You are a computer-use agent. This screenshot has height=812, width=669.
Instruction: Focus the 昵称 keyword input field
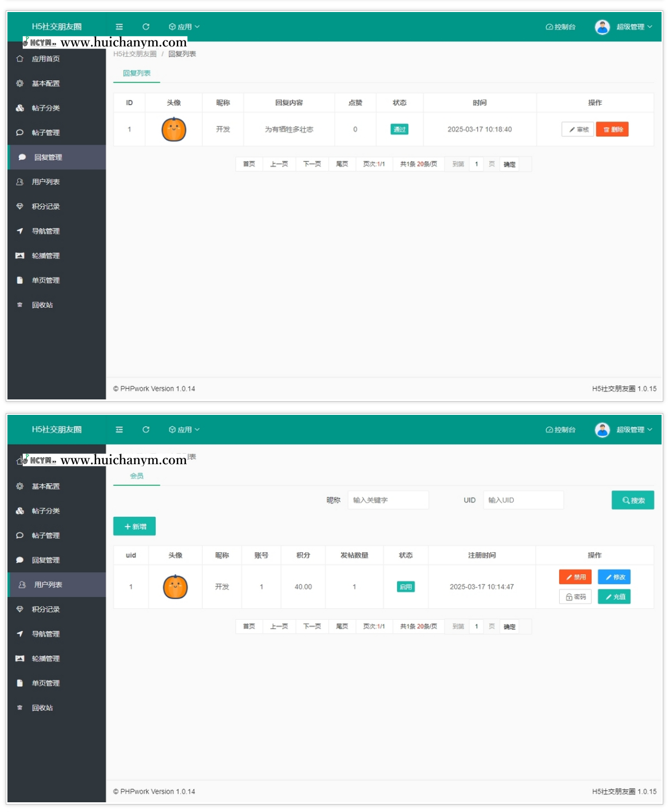[x=387, y=500]
